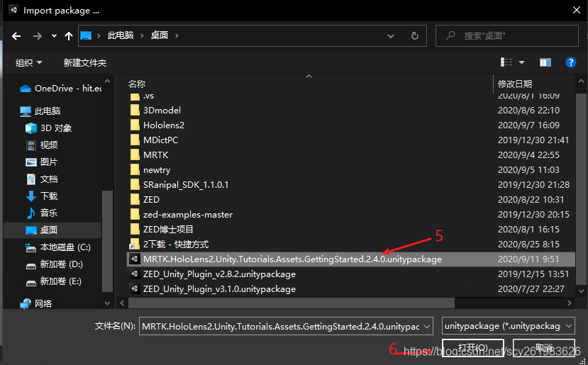Click the horizontal scrollbar thumb of file list

point(292,303)
